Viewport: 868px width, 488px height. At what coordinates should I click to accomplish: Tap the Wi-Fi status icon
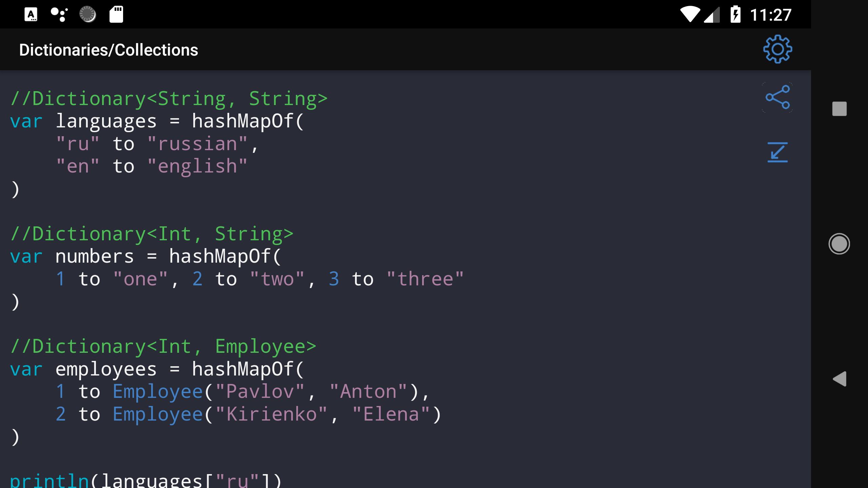pos(690,15)
